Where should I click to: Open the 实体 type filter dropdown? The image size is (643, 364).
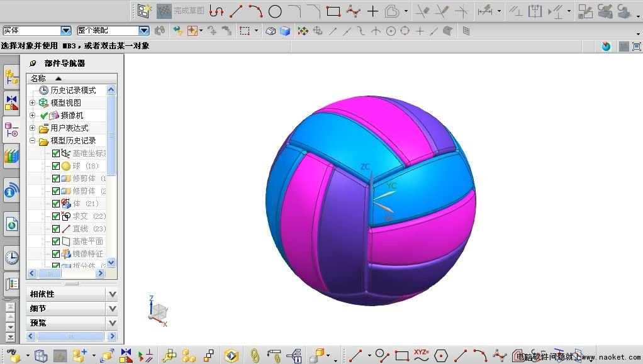click(x=66, y=30)
